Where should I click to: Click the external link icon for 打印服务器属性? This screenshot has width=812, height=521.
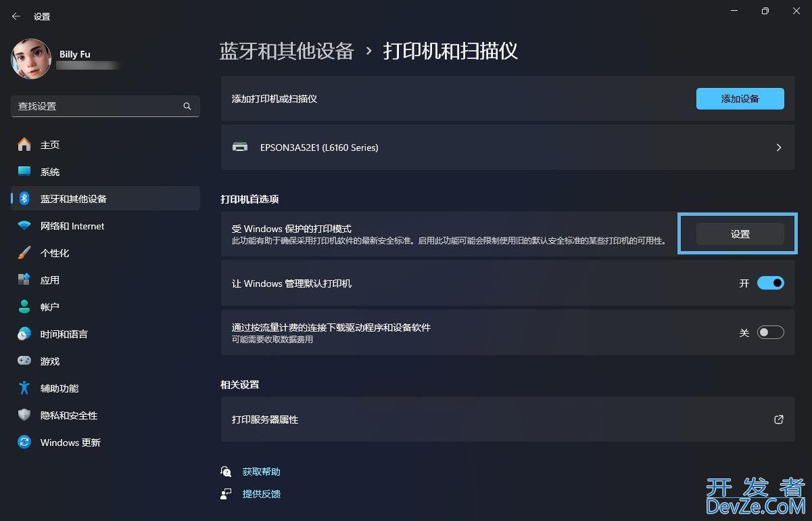tap(779, 420)
